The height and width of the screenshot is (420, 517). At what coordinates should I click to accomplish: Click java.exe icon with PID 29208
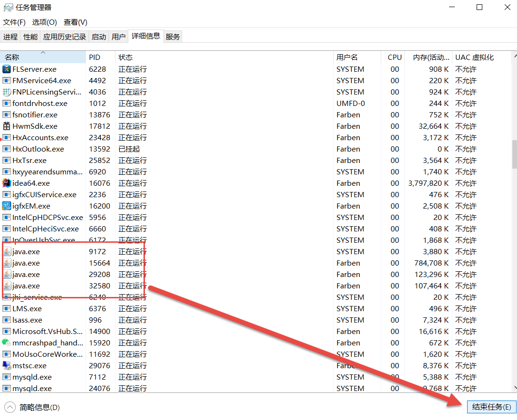coord(7,274)
